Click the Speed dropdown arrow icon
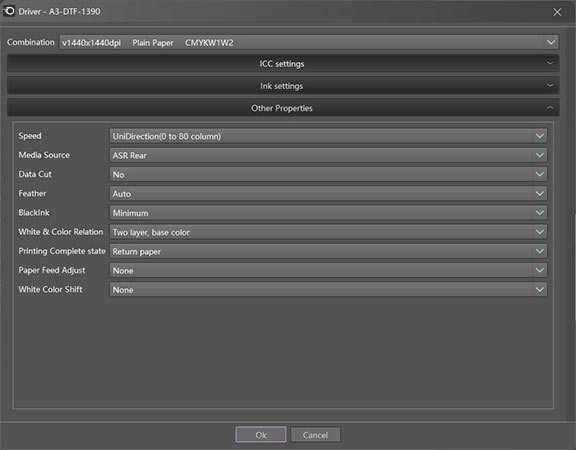Screen dimensions: 576x450 click(x=540, y=136)
